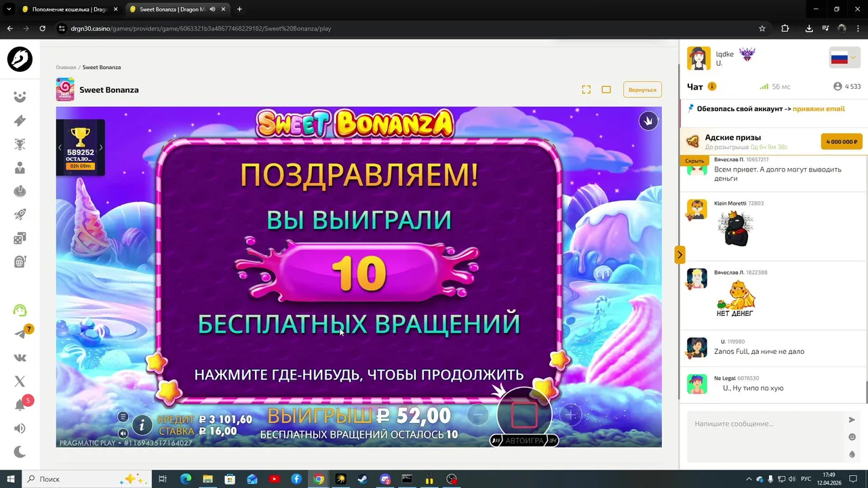Open the X social link in sidebar

[20, 382]
